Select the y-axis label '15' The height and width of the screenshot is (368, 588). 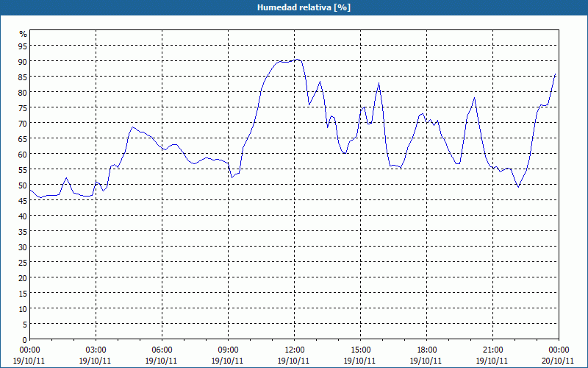(x=24, y=293)
